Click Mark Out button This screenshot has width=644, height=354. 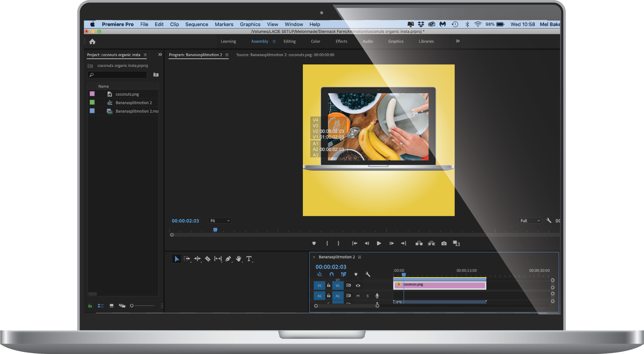tap(338, 243)
